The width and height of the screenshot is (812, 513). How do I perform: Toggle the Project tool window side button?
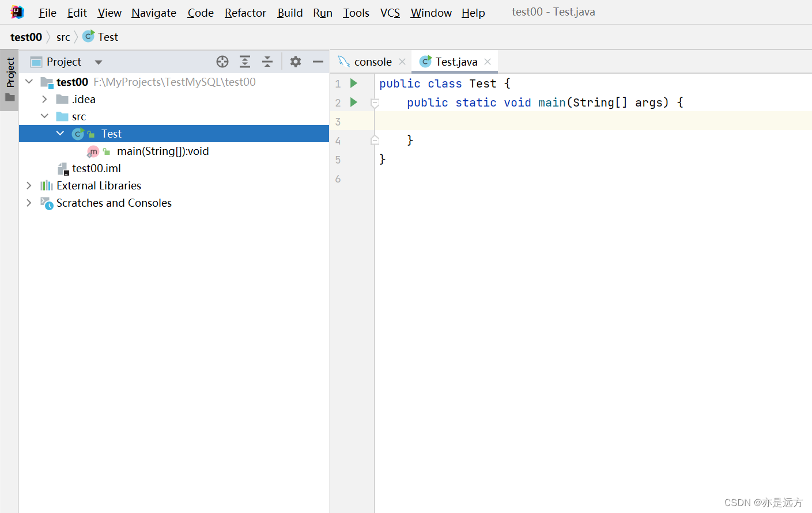(x=10, y=79)
